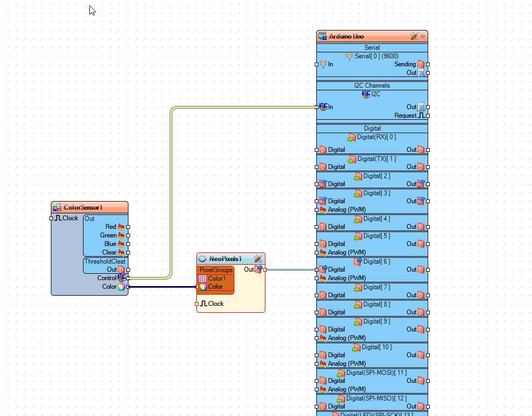Click the NeoPixels1 Clock pulse icon
532x416 pixels.
(203, 303)
